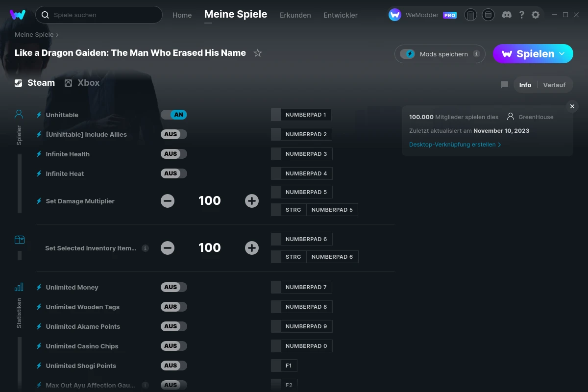Screen dimensions: 588x392
Task: Enable Infinite Health toggle
Action: (174, 154)
